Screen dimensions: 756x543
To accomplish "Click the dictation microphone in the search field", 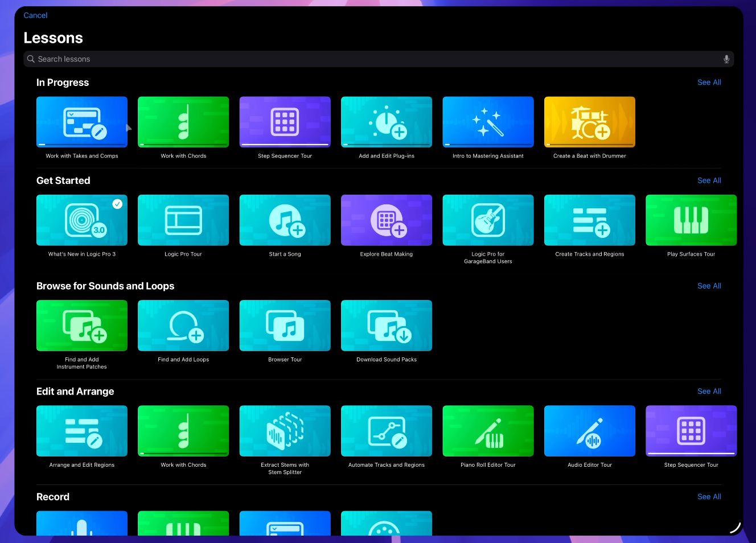I will coord(726,59).
